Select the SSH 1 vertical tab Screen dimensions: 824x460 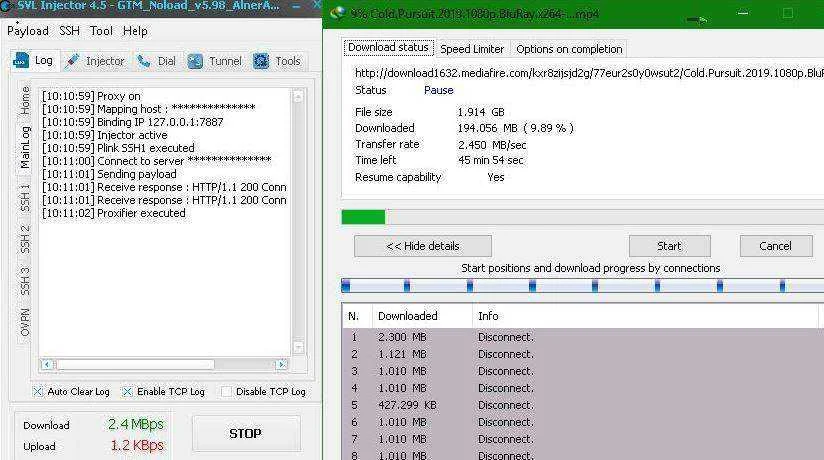25,198
